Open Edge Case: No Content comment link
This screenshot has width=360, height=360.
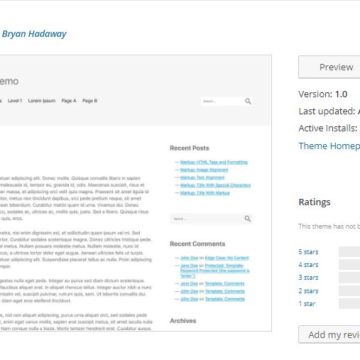(x=227, y=258)
